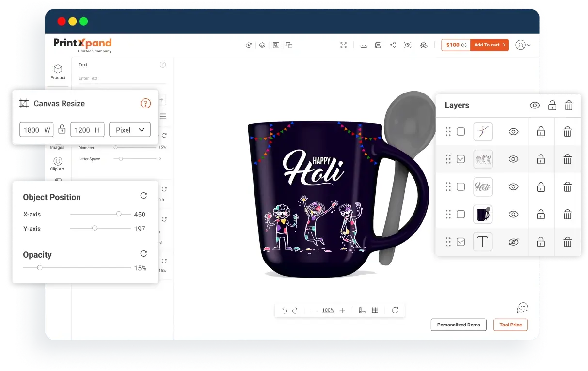Viewport: 588px width, 371px height.
Task: Click the 100% zoom level text
Action: pos(328,310)
